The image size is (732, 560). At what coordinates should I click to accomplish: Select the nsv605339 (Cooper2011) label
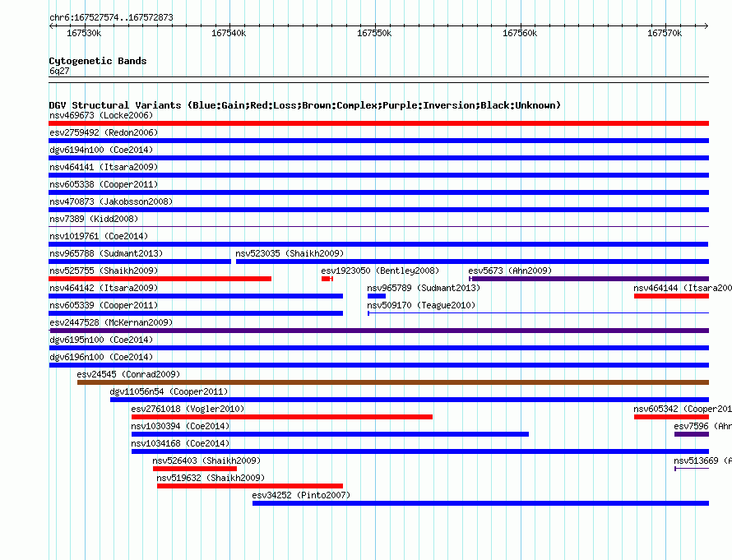104,305
